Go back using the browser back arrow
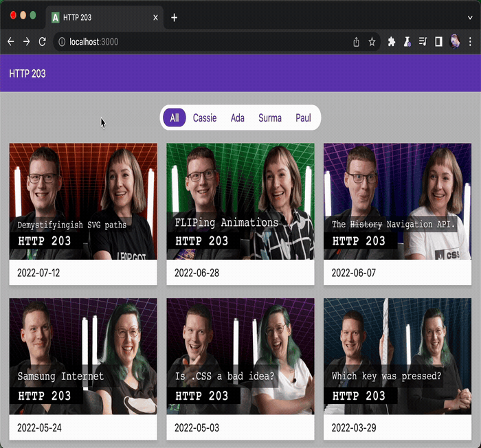This screenshot has height=448, width=481. click(11, 41)
